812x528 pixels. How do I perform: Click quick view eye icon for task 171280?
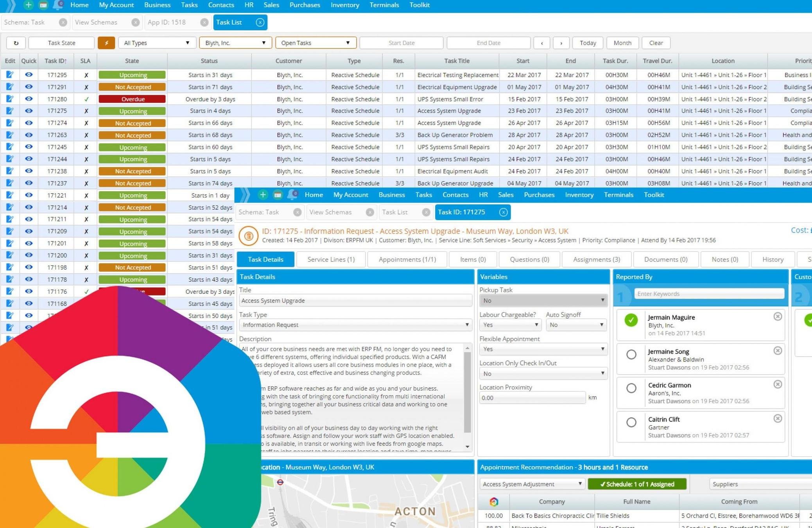click(x=29, y=99)
